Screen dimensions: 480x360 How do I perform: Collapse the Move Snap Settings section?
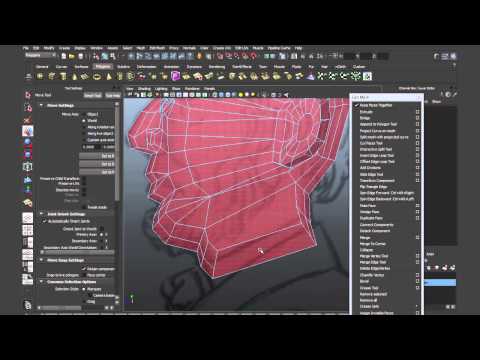41,260
